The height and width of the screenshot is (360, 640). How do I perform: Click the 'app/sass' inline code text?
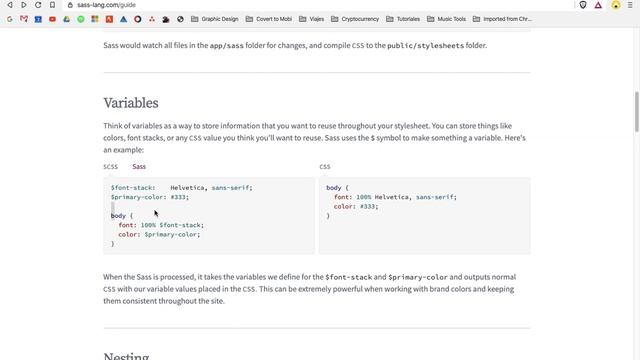227,46
